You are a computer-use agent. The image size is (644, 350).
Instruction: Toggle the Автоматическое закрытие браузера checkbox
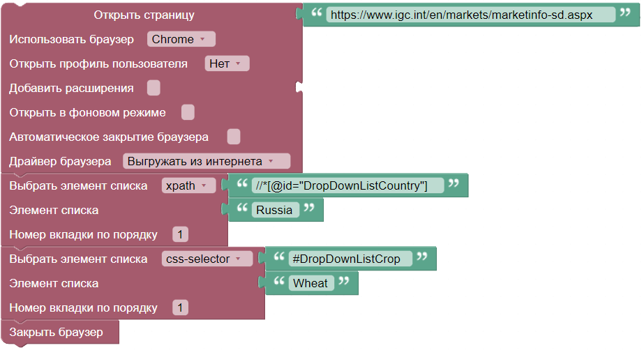coord(234,137)
